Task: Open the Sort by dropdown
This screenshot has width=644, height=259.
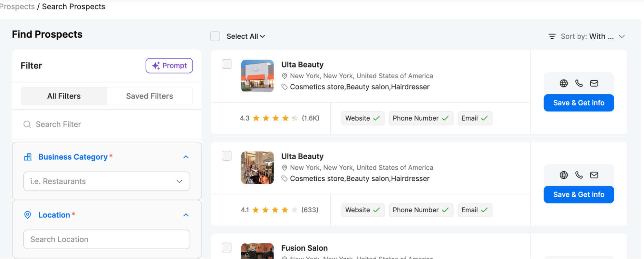Action: [x=587, y=36]
